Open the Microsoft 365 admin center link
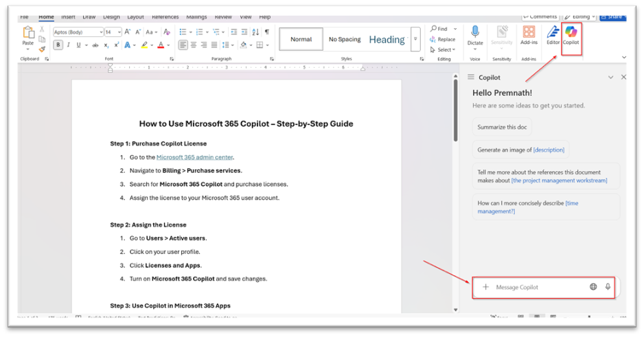 195,157
